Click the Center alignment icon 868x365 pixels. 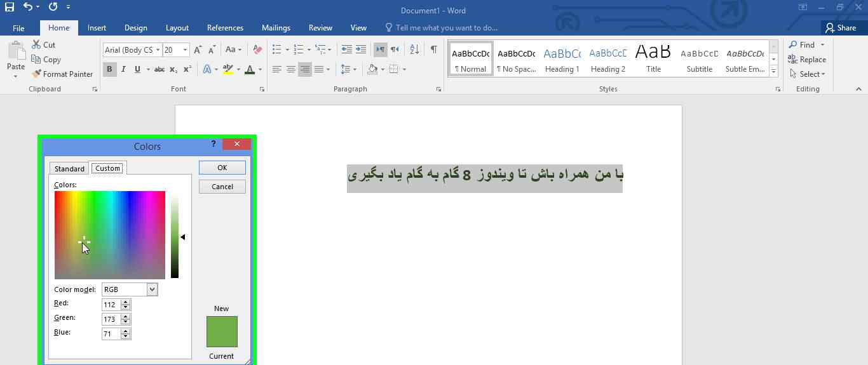(290, 69)
